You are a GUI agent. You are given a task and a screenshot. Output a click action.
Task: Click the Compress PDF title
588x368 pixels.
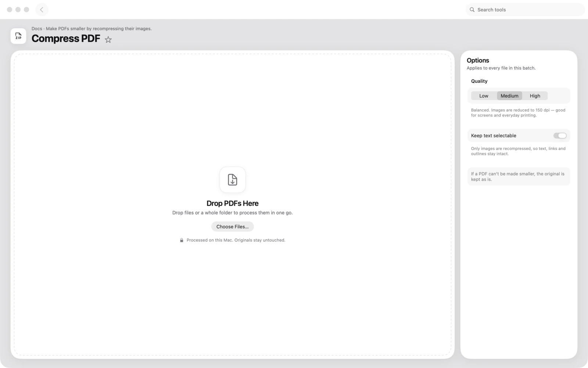pyautogui.click(x=66, y=38)
